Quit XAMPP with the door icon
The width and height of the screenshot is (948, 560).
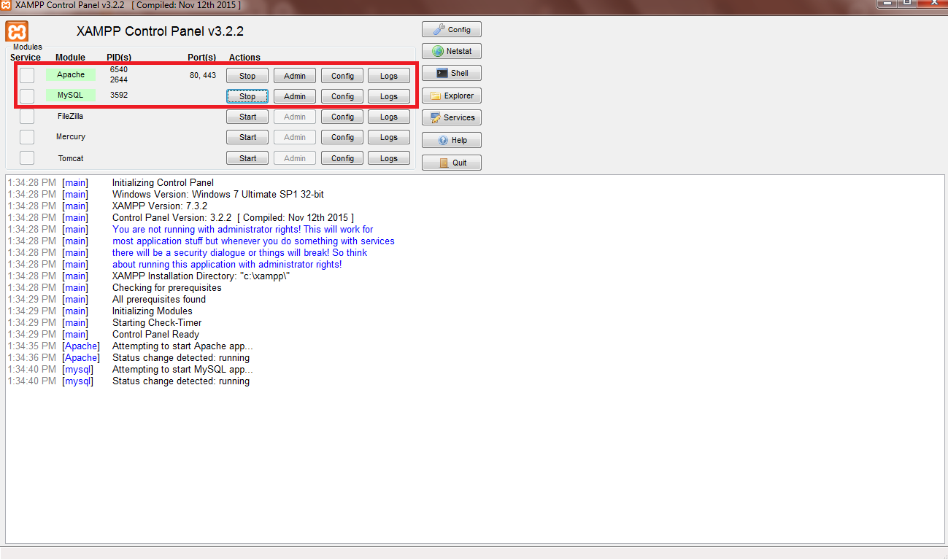452,163
